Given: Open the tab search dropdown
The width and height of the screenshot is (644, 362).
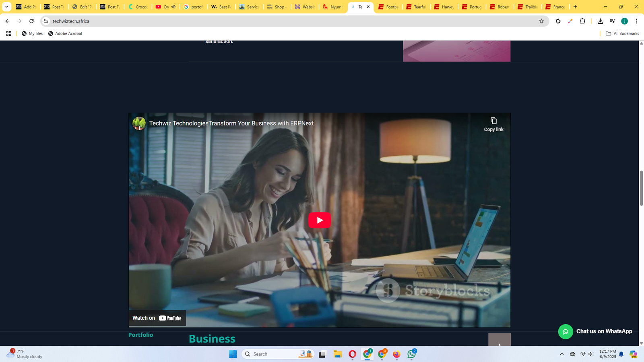Looking at the screenshot, I should 6,7.
